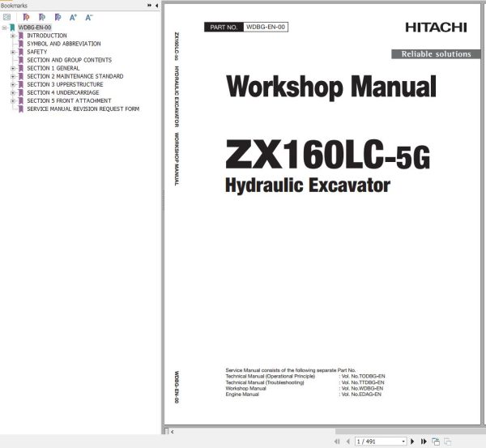Screen dimensions: 486x448
Task: Click bookmark icon of SERVICE MANUAL REVISION REQUEST FORM
Action: tap(21, 109)
